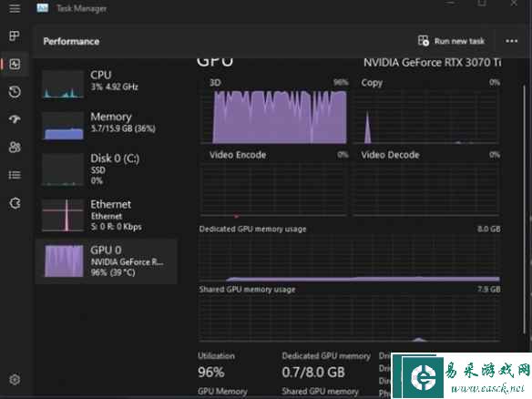
Task: Open the Users page icon
Action: coord(15,147)
